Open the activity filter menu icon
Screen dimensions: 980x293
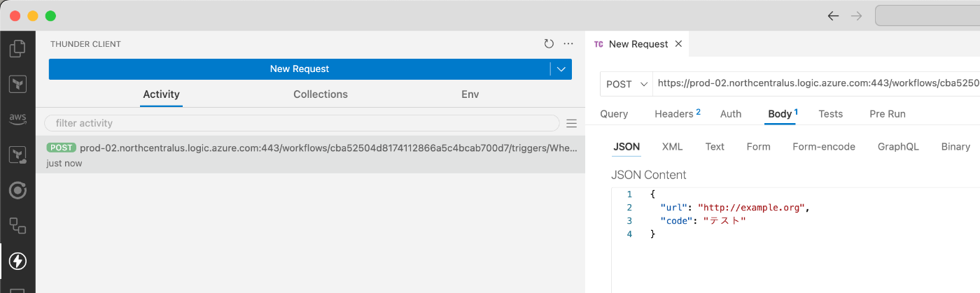tap(572, 123)
